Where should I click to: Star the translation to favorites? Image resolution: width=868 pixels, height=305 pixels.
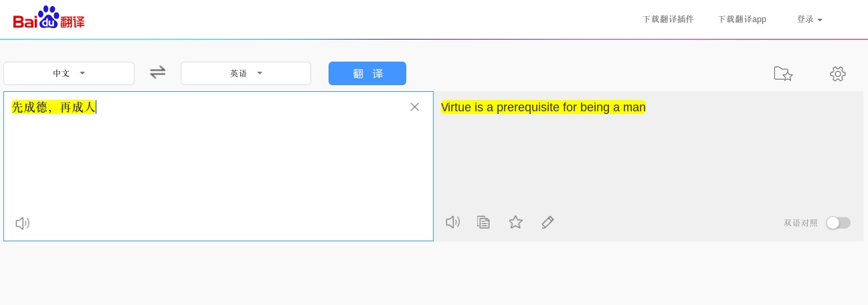[x=515, y=222]
